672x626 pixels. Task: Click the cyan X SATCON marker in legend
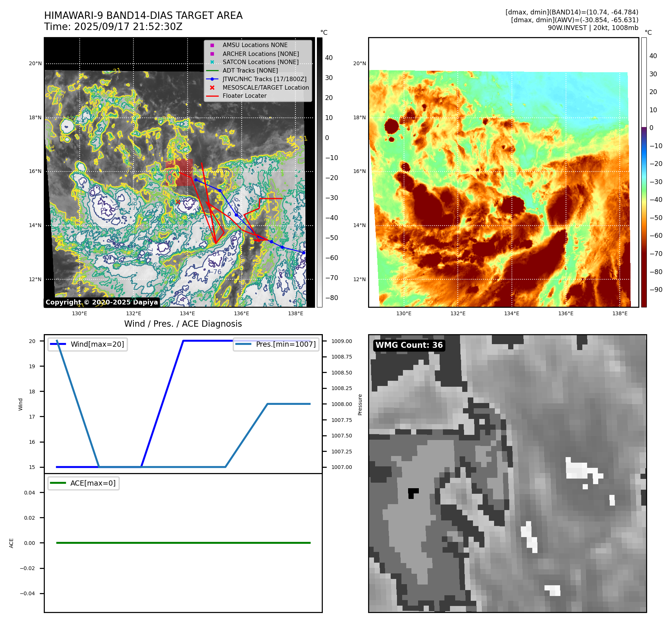212,62
